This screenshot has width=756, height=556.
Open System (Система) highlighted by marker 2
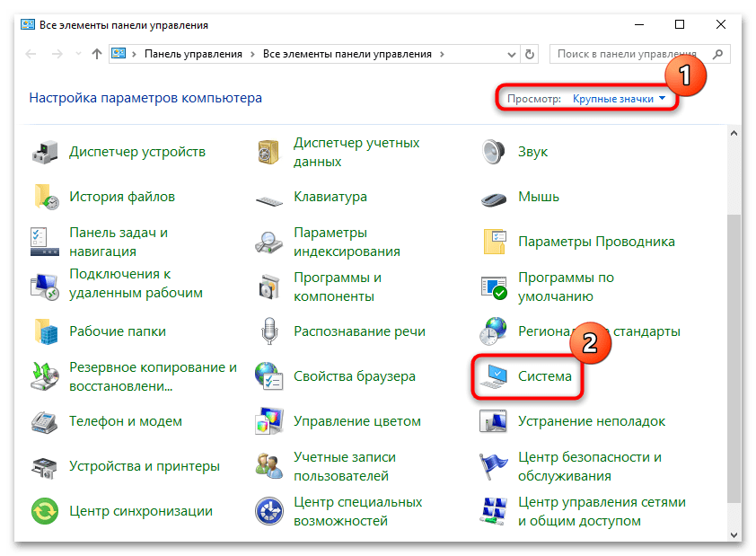[x=548, y=376]
